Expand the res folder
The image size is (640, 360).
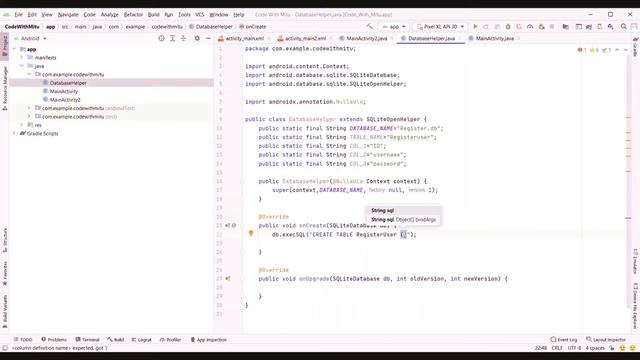[x=22, y=125]
